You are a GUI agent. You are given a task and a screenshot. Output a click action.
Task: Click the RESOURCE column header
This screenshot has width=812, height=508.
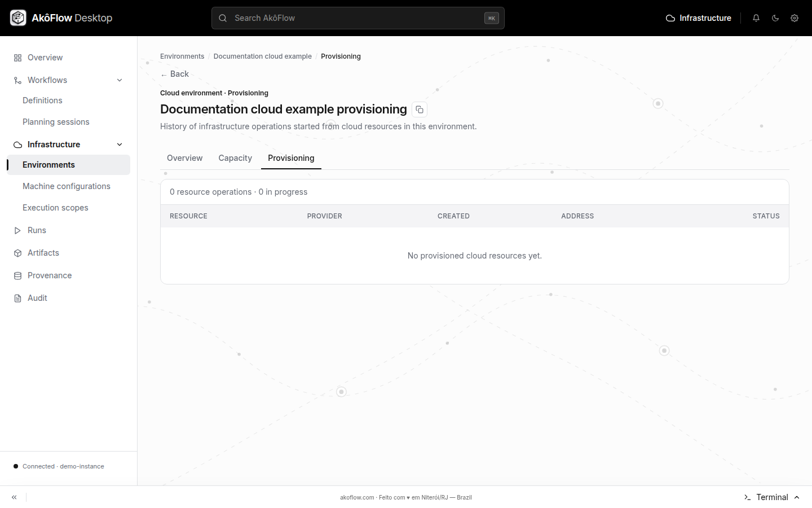click(188, 216)
